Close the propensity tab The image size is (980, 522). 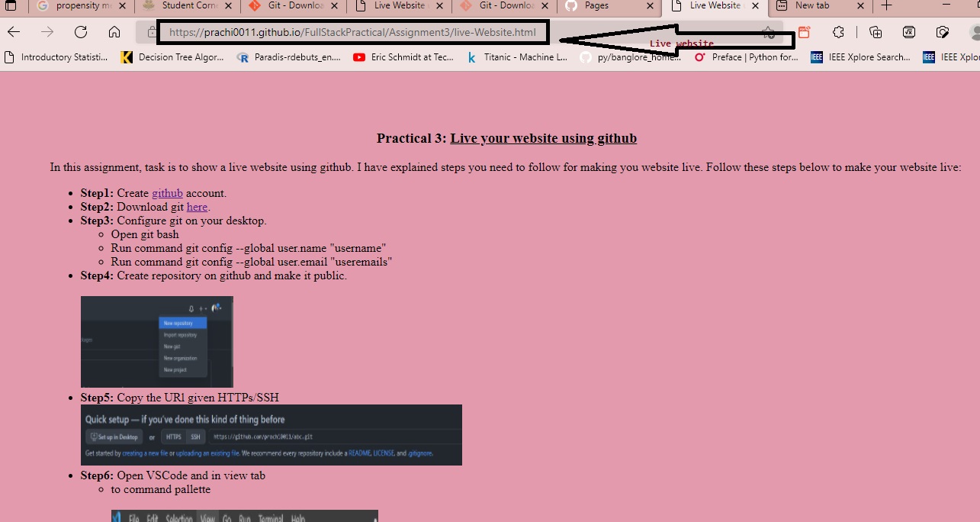coord(120,6)
